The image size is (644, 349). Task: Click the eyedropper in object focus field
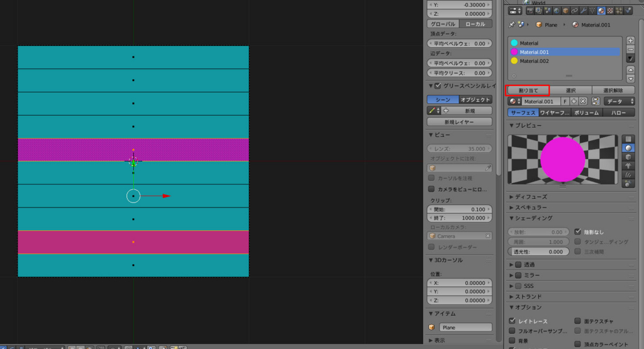(x=487, y=168)
